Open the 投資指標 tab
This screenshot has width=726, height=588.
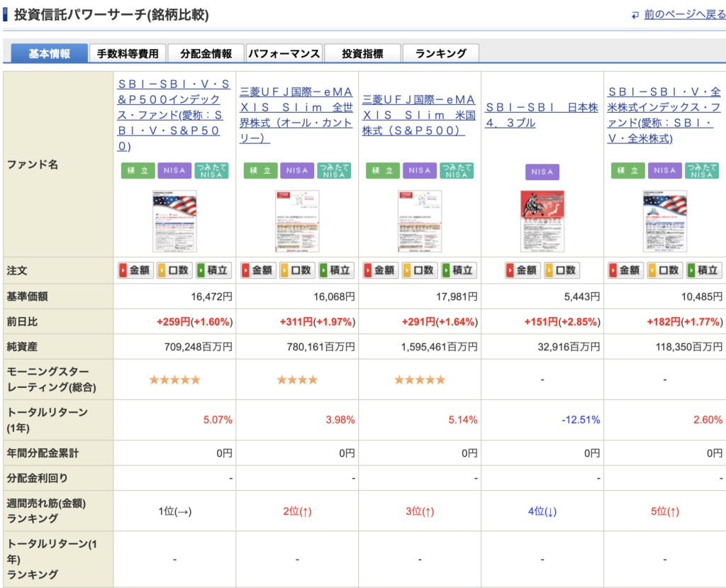pos(362,53)
